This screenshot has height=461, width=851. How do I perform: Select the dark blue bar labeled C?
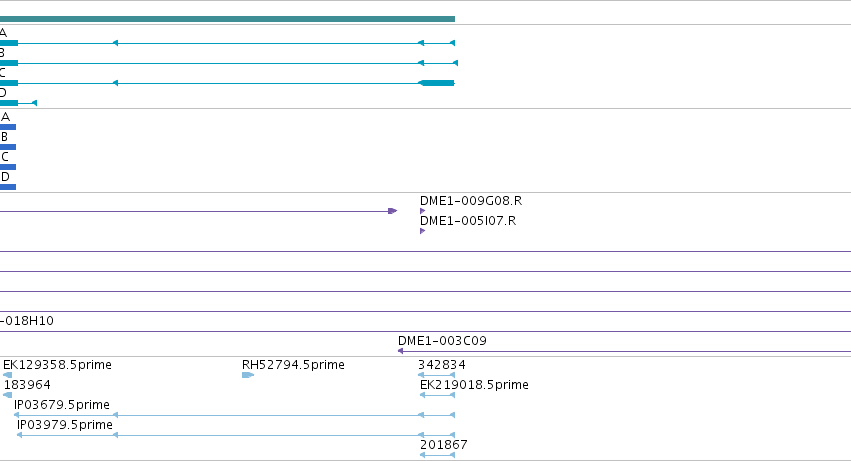8,167
